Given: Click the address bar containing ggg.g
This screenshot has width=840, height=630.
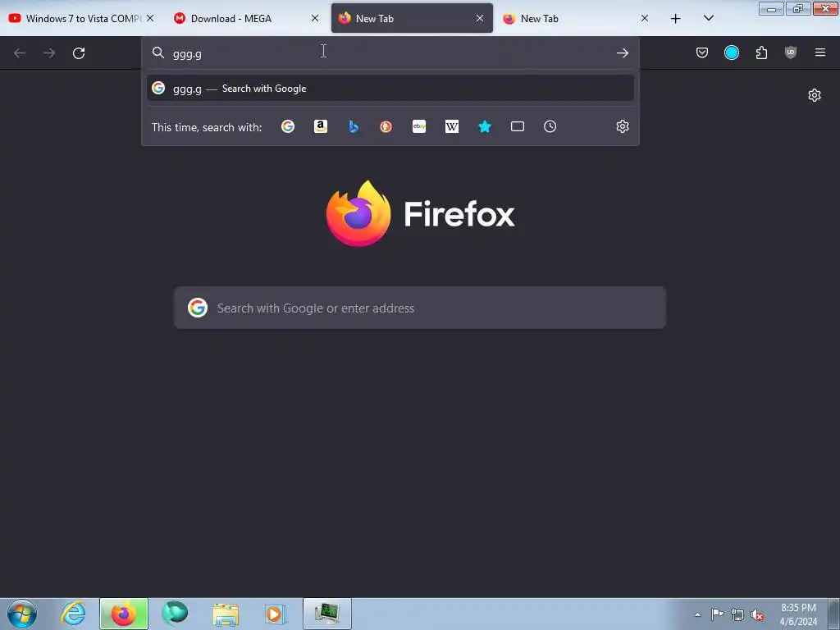Looking at the screenshot, I should tap(390, 53).
